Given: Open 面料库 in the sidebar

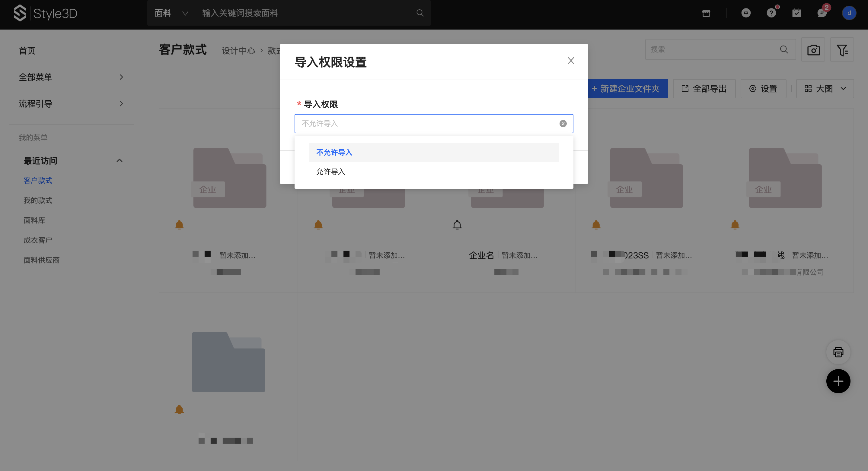Looking at the screenshot, I should [34, 220].
